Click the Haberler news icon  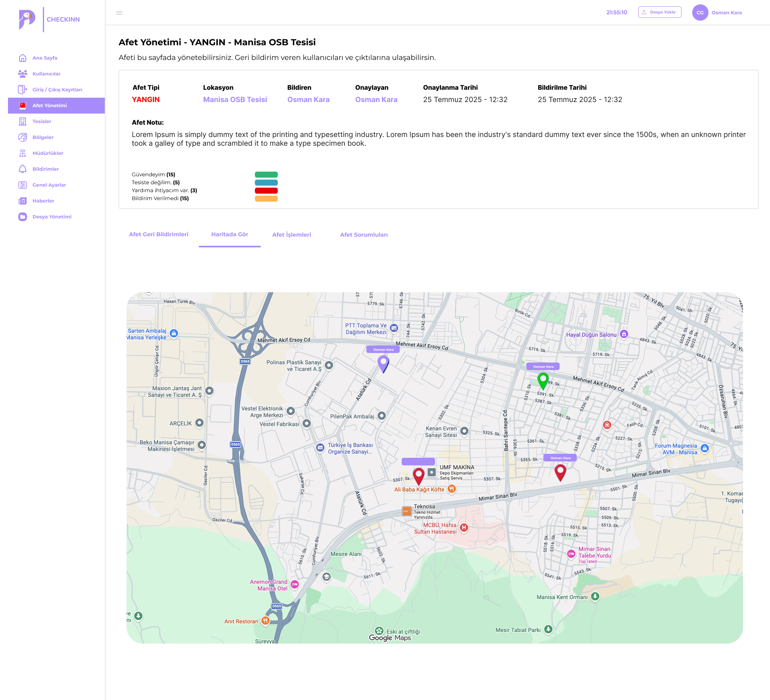(23, 201)
